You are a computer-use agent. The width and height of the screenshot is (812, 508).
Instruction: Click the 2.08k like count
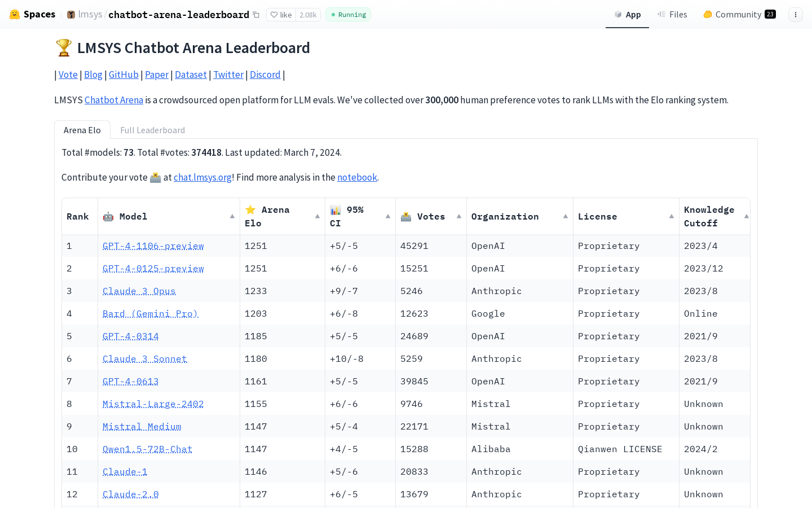pos(308,15)
